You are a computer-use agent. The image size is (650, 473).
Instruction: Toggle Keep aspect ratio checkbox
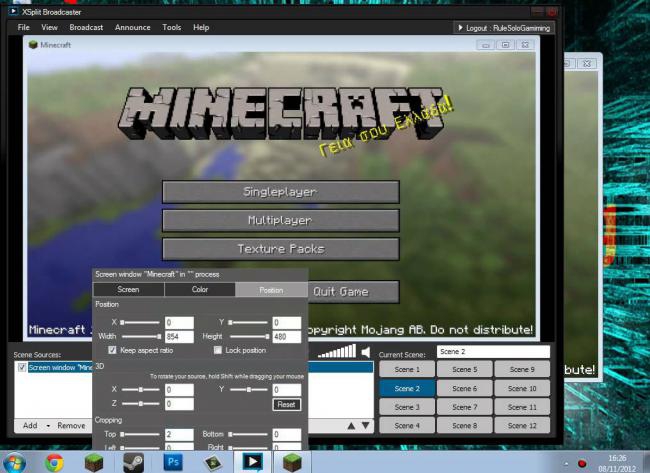point(112,350)
